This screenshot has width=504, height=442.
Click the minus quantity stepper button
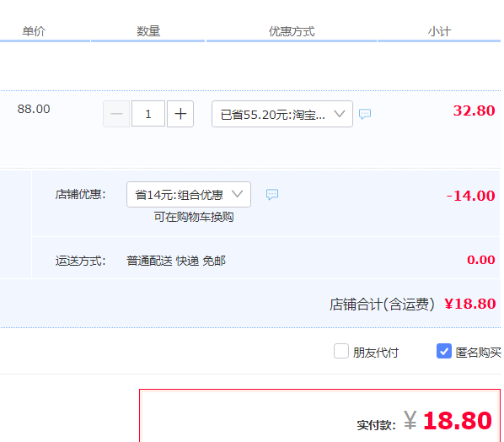[116, 114]
